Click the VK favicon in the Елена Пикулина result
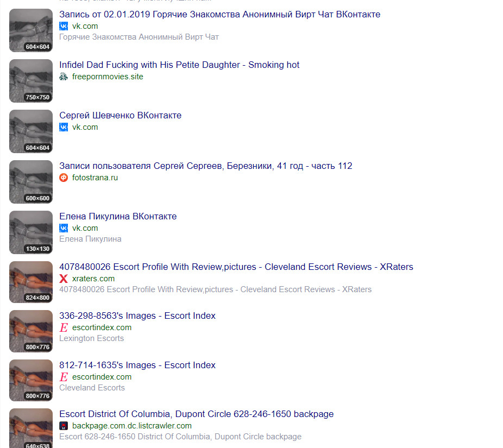 pos(64,228)
